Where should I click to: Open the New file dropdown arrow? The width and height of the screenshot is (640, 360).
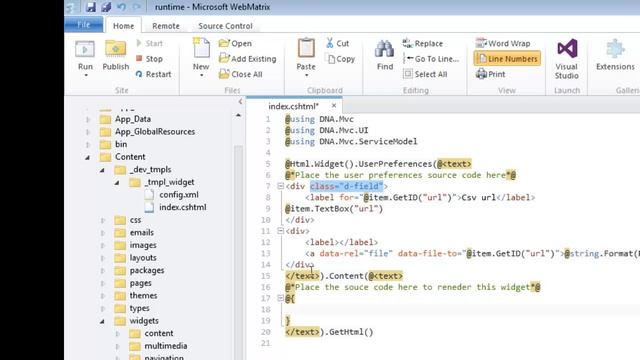201,76
